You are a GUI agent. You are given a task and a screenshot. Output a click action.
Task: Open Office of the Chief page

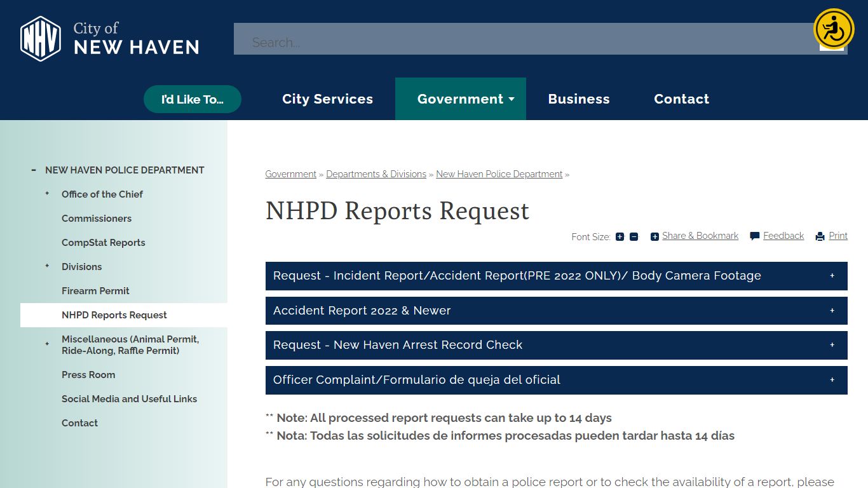coord(102,194)
